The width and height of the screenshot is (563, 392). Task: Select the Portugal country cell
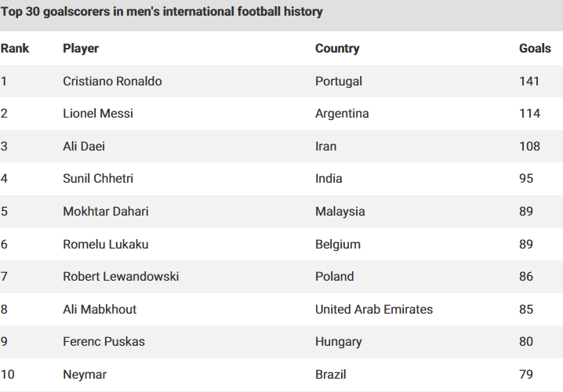click(339, 82)
